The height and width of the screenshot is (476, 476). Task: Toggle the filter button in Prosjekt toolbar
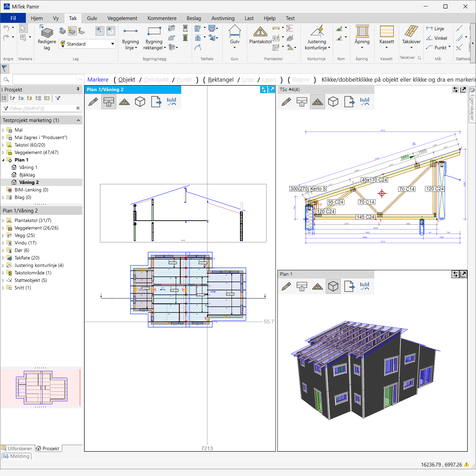tap(58, 98)
